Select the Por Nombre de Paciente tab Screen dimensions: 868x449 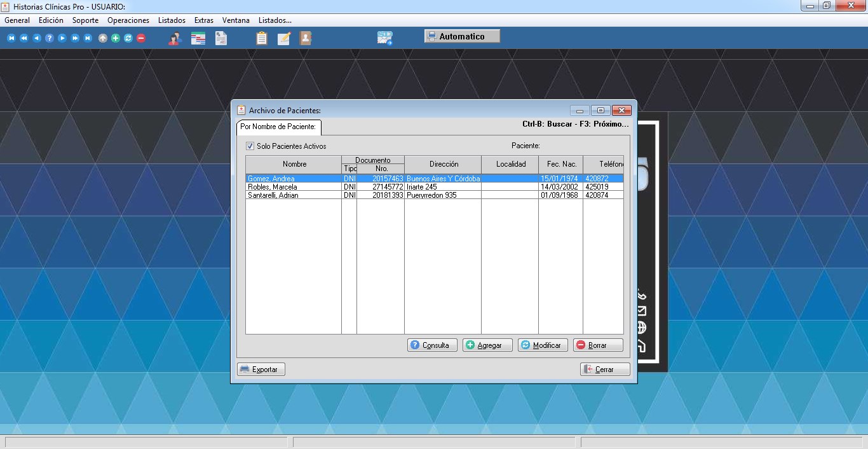point(278,127)
